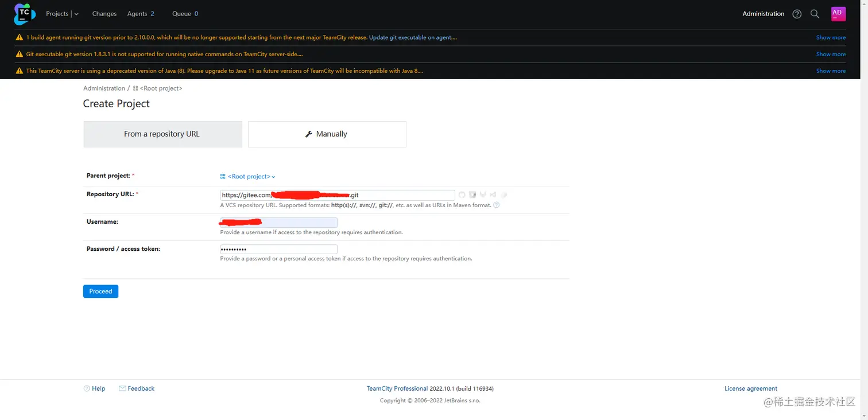Click the GitHub icon beside Repository URL

462,195
